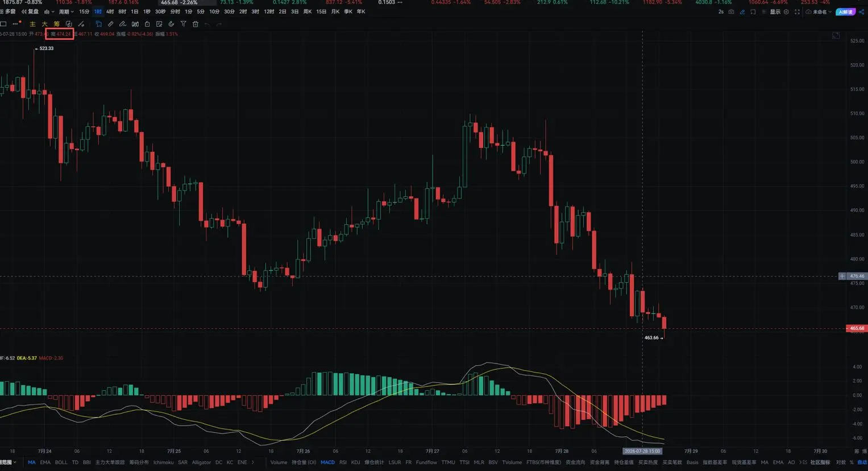
Task: Click the pen-line drawing tool icon
Action: 123,24
